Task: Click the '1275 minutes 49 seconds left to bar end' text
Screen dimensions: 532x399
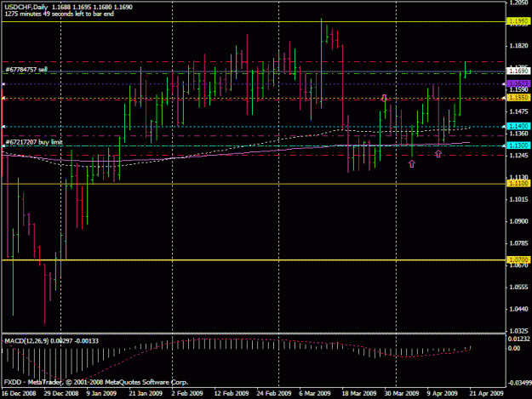Action: pyautogui.click(x=59, y=14)
